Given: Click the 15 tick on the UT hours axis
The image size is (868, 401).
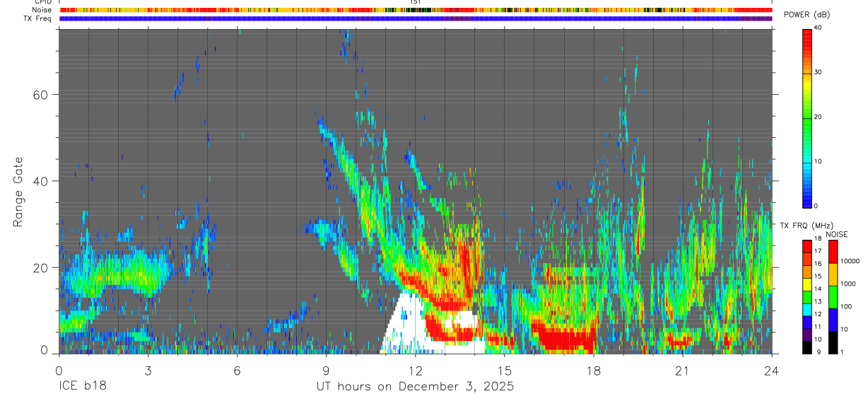Looking at the screenshot, I should point(505,371).
